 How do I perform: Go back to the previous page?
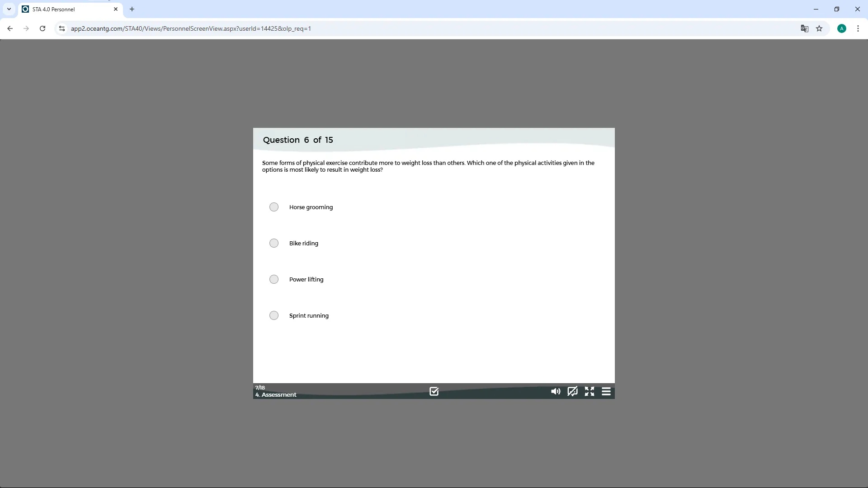click(x=10, y=28)
